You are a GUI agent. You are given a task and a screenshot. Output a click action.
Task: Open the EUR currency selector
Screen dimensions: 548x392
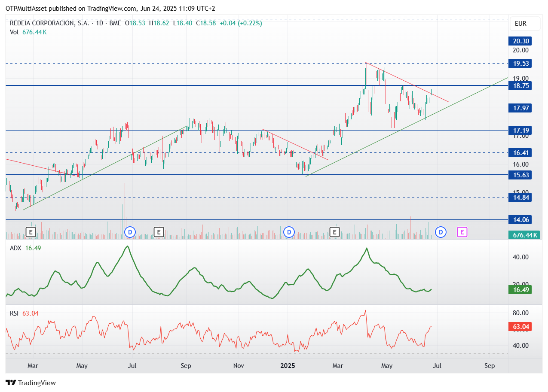coord(520,24)
